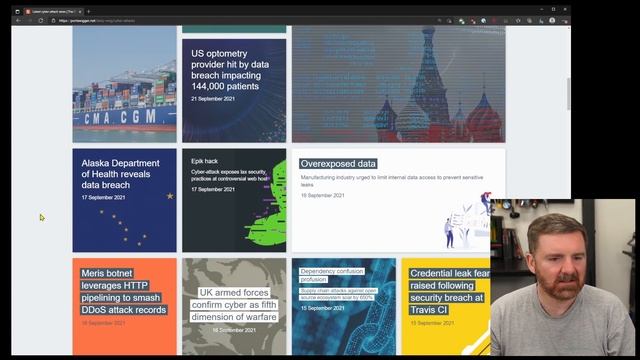Click the 21 September 2021 date text

coord(213,99)
